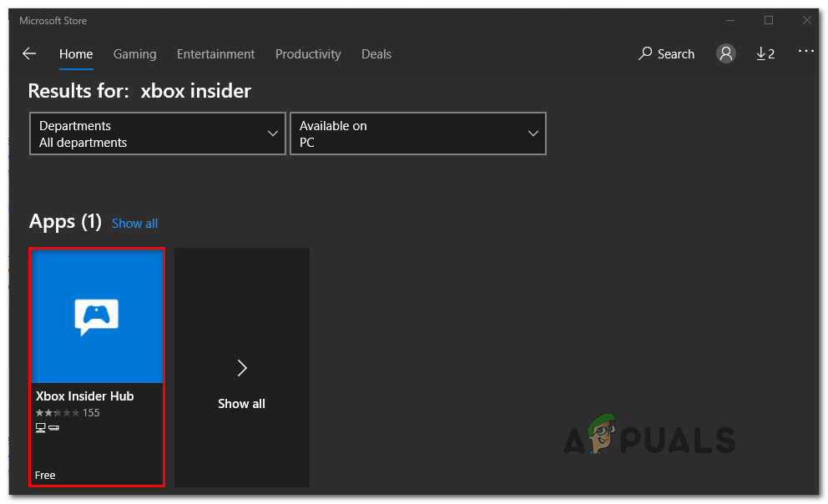Close the Microsoft Store window

pyautogui.click(x=807, y=20)
